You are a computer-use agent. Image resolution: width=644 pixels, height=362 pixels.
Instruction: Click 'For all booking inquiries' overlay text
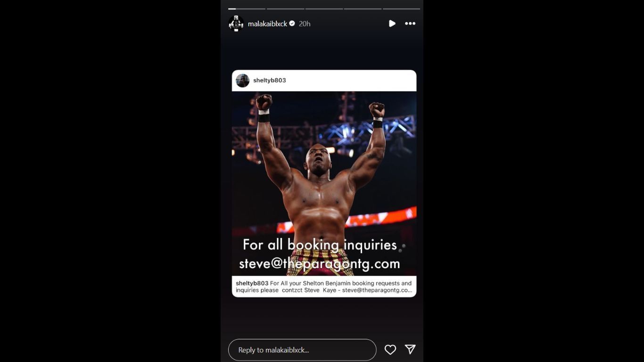320,245
